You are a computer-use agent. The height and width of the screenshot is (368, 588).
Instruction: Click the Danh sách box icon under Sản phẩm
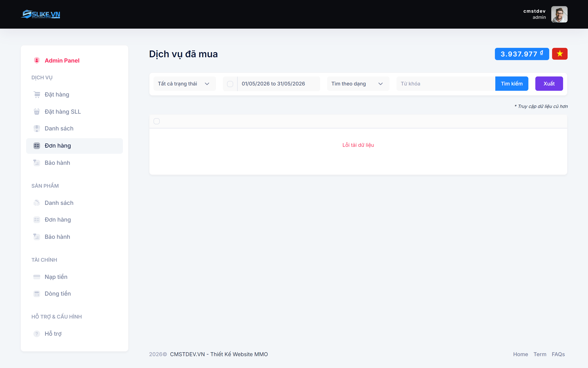click(37, 203)
